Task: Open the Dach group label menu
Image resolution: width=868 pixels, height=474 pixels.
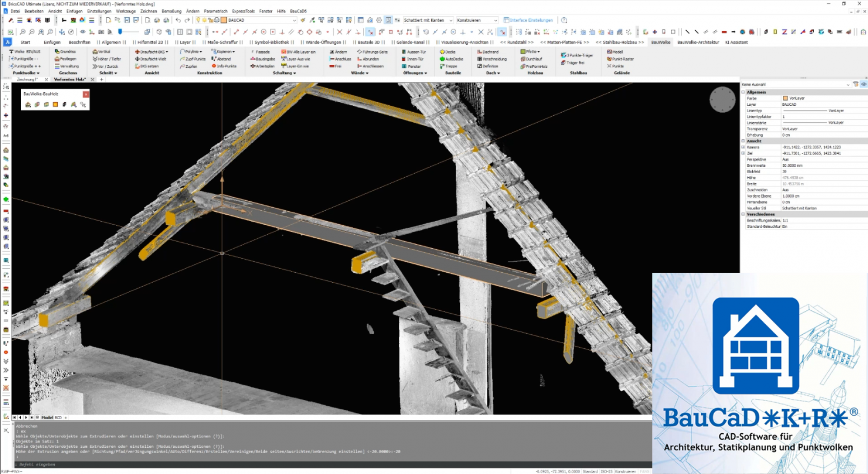Action: 492,73
